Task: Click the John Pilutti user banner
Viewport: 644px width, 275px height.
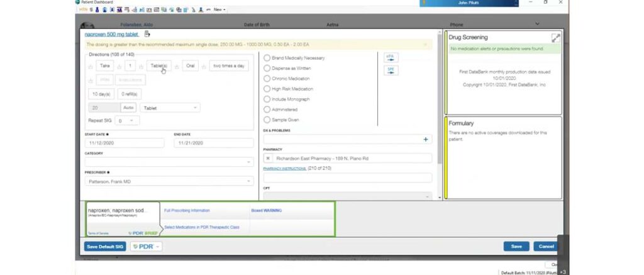Action: [x=469, y=3]
